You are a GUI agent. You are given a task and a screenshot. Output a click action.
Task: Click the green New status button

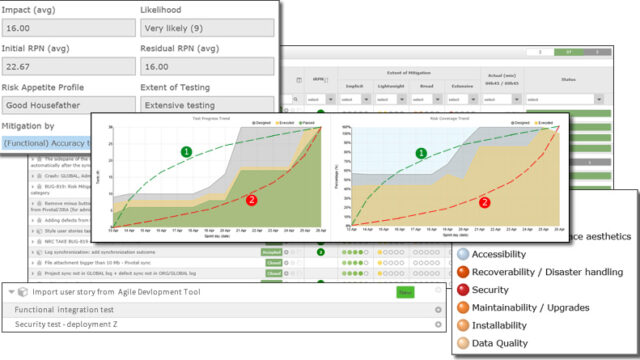(x=405, y=292)
